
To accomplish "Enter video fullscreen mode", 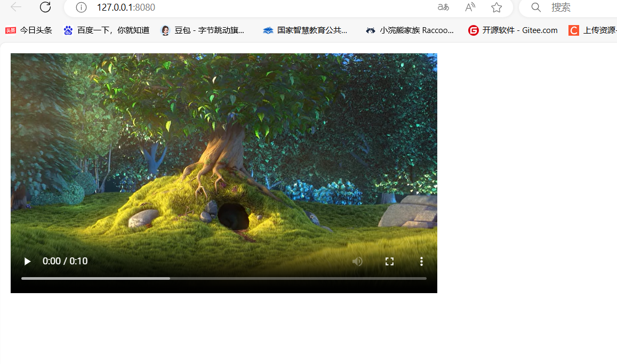I will (390, 261).
